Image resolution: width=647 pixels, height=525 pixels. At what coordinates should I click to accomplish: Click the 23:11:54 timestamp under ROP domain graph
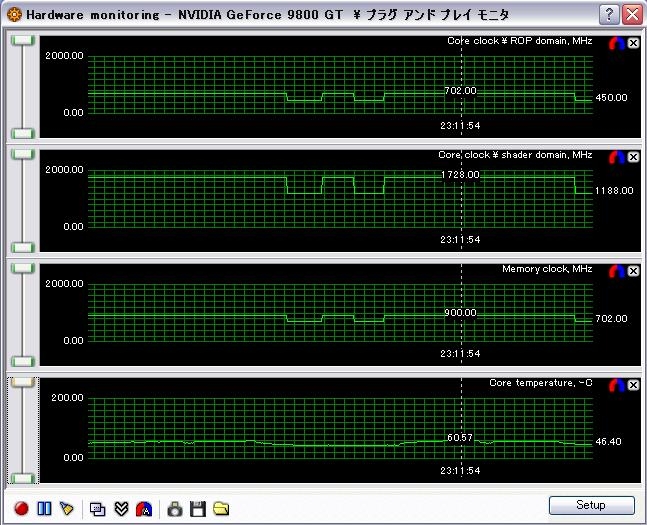pos(460,125)
